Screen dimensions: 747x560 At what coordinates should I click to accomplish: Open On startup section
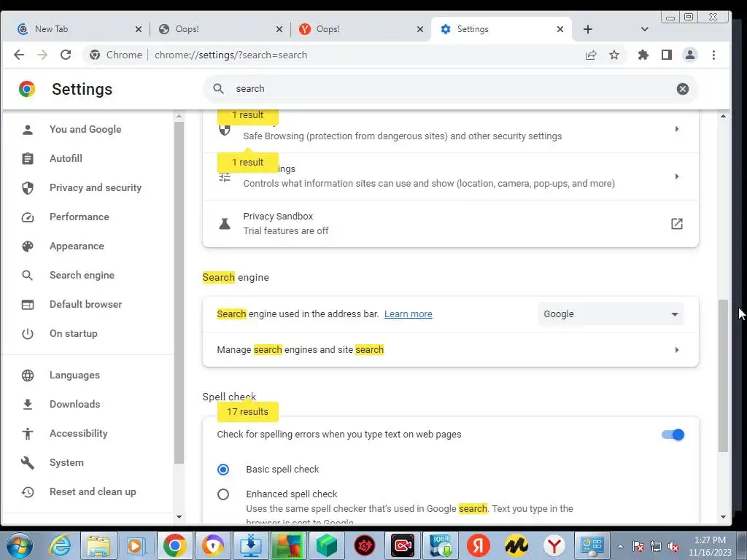(74, 333)
